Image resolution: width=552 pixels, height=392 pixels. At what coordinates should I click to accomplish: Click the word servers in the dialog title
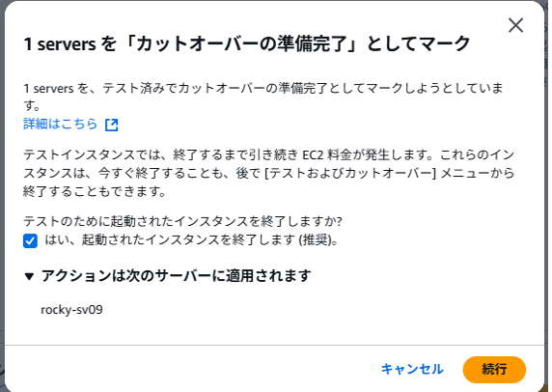click(67, 44)
